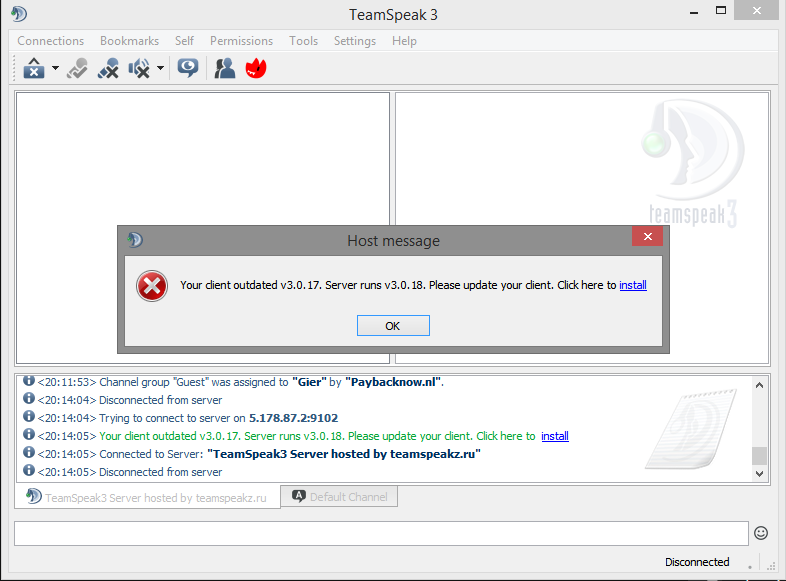Open the Help menu
Screen dimensions: 786x581
pyautogui.click(x=404, y=41)
